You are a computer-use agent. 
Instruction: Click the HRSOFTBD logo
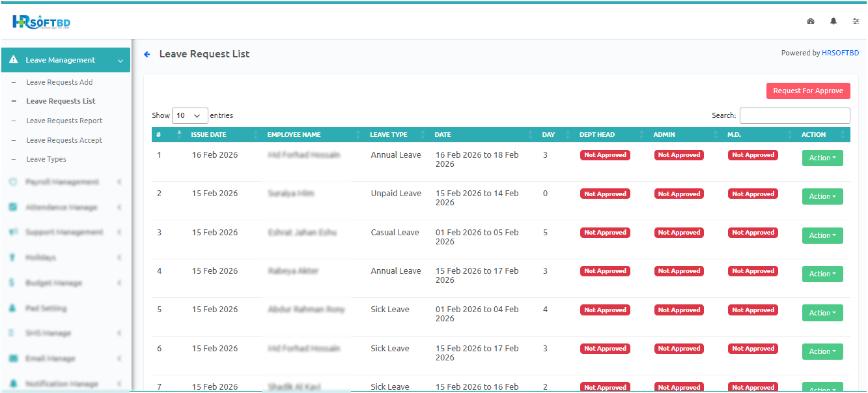coord(41,22)
